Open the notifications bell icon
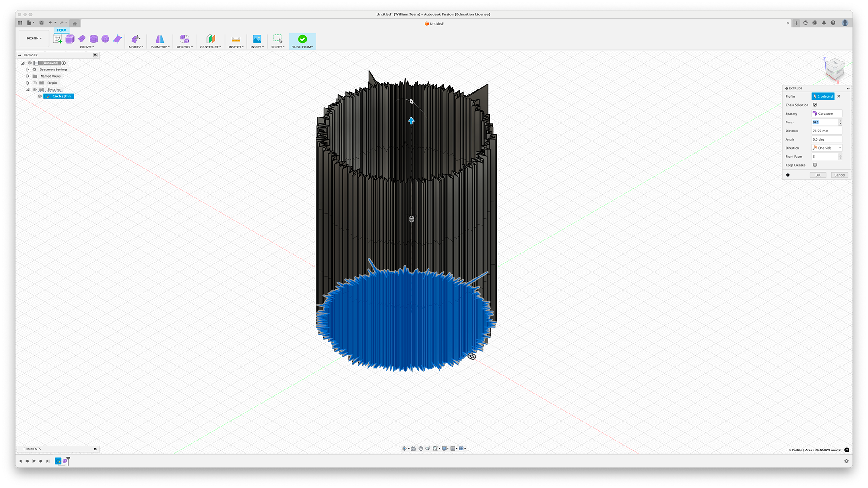868x488 pixels. 824,23
